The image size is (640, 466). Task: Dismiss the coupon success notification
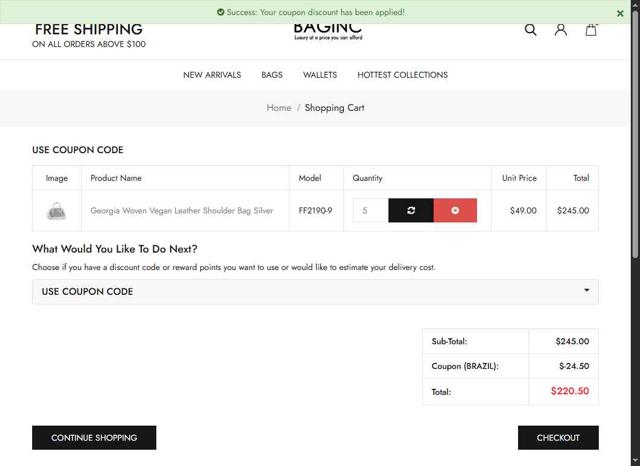coord(620,13)
